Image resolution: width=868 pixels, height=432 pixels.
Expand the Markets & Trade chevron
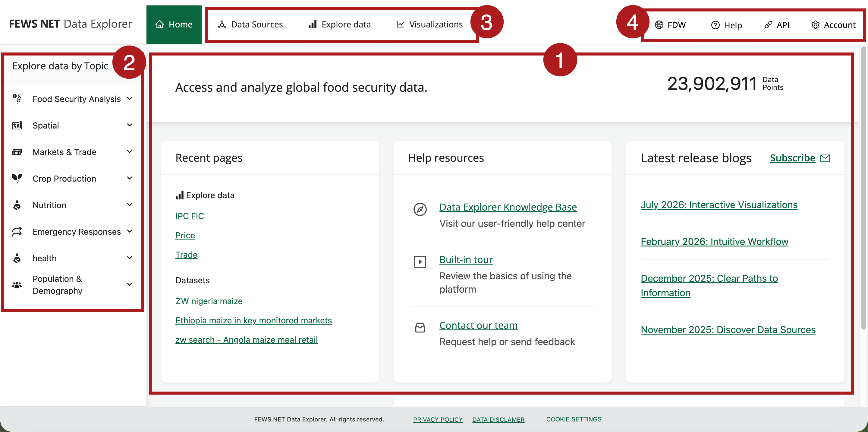tap(130, 152)
